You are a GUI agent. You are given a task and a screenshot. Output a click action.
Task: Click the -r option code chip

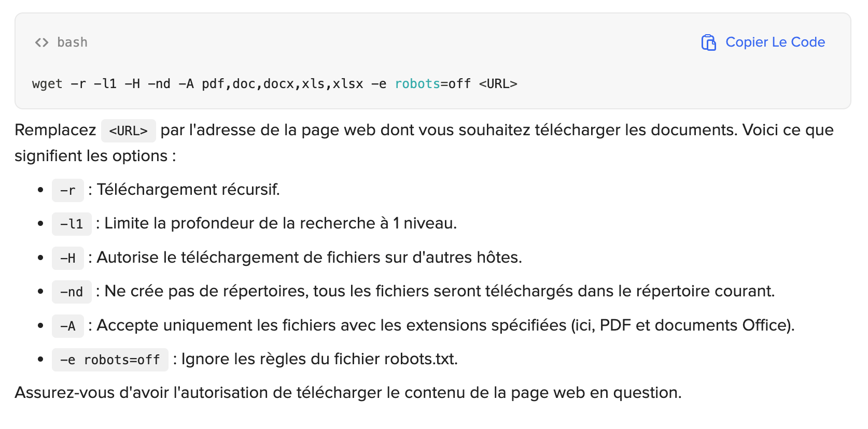68,191
